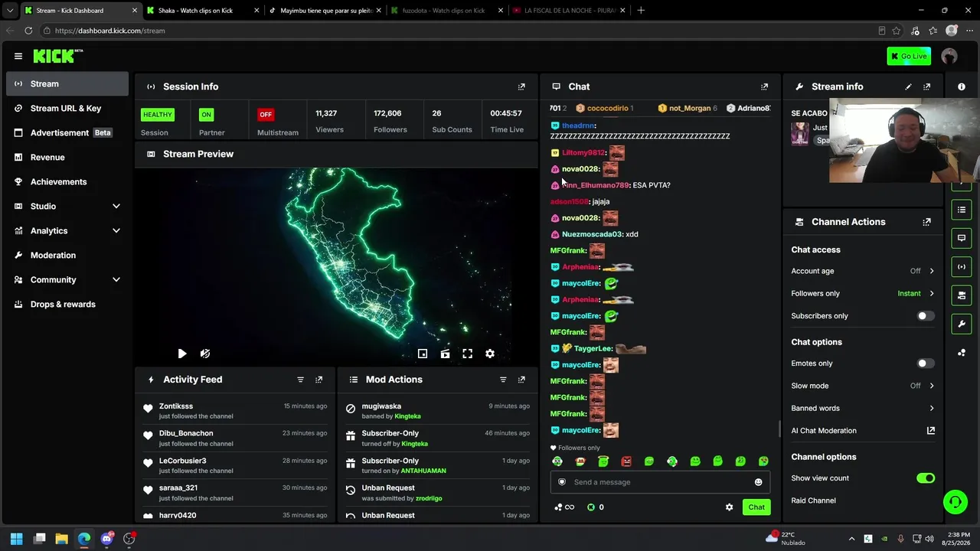The image size is (980, 551).
Task: Open Slow mode options
Action: tap(863, 386)
